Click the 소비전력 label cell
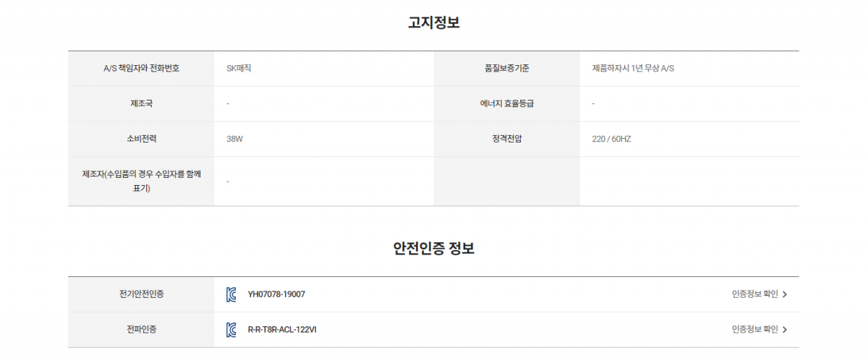Image resolution: width=868 pixels, height=358 pixels. pos(141,139)
